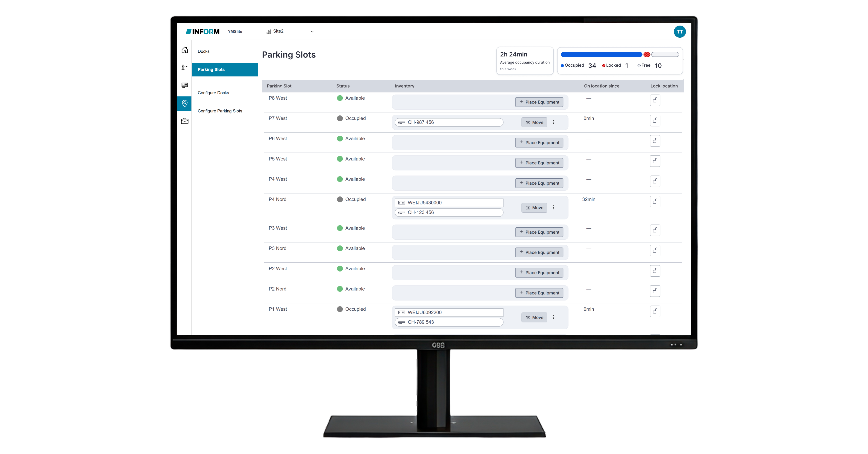Viewport: 868px width, 454px height.
Task: Click trailer icon beside CH-987 456
Action: point(402,122)
